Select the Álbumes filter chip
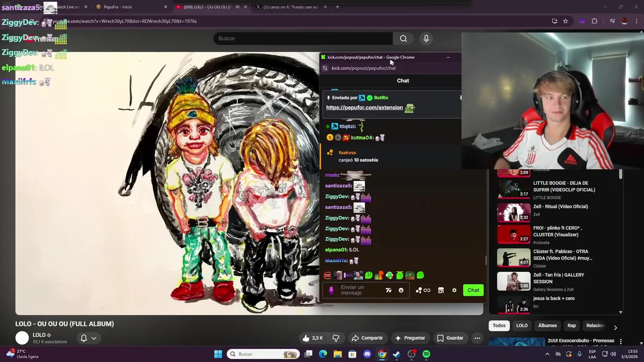Viewport: 644px width, 362px height. (x=547, y=326)
